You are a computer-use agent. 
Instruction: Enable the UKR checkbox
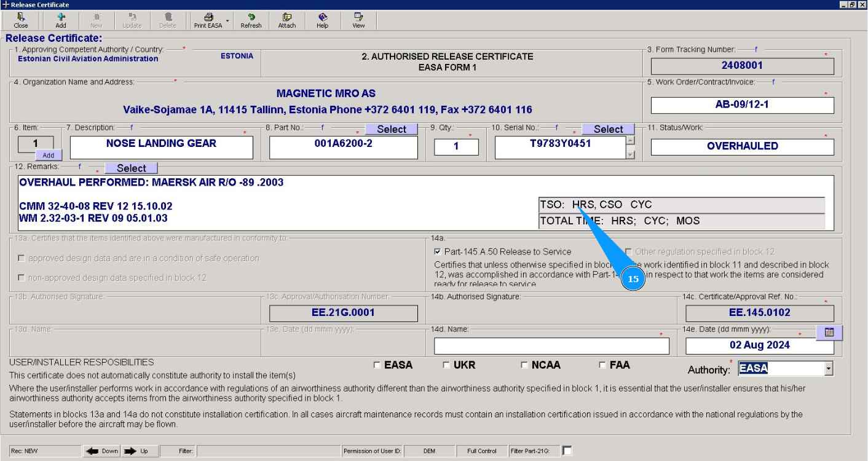click(446, 365)
